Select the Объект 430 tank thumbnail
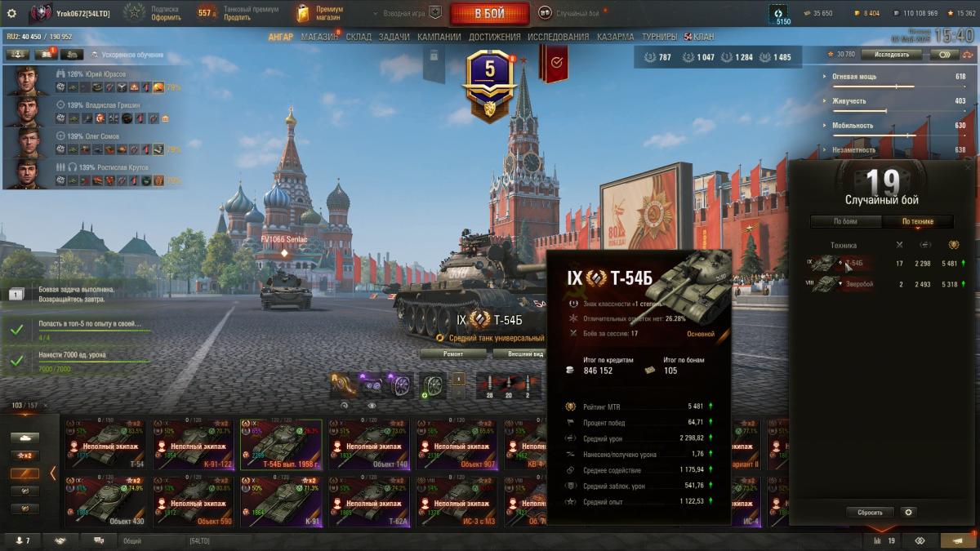Image resolution: width=980 pixels, height=551 pixels. point(105,500)
